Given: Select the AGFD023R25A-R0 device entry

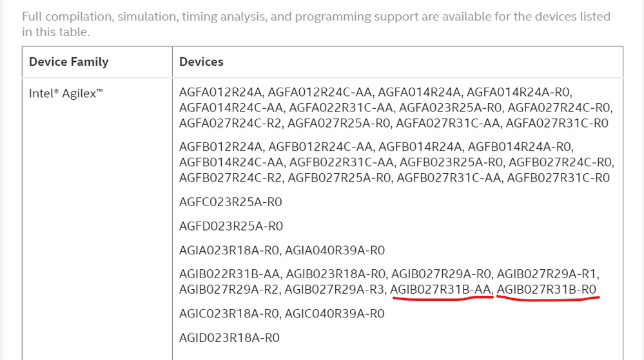Looking at the screenshot, I should (x=231, y=226).
